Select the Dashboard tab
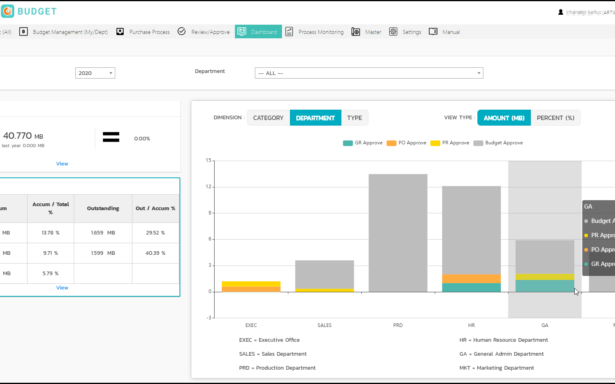Viewport: 615px width, 384px height. [x=258, y=32]
